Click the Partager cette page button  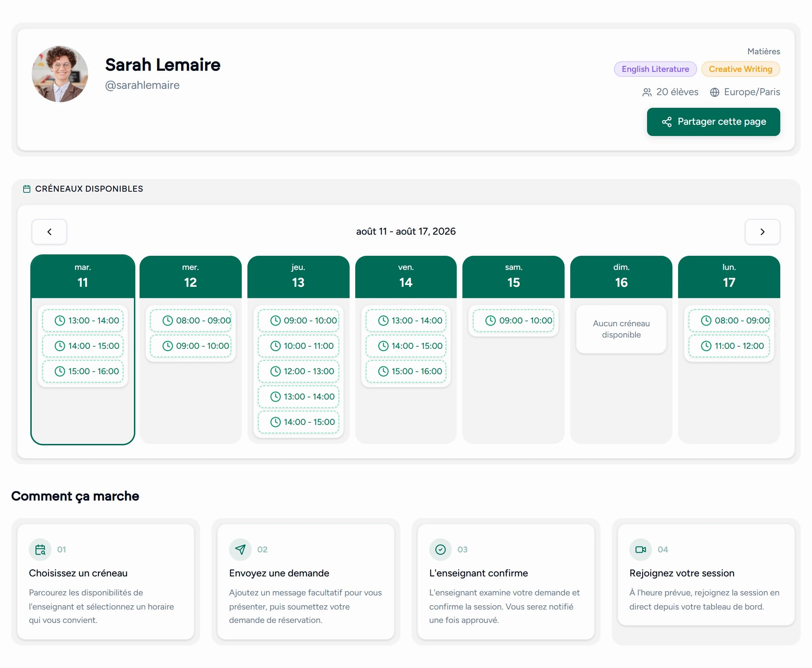(713, 122)
